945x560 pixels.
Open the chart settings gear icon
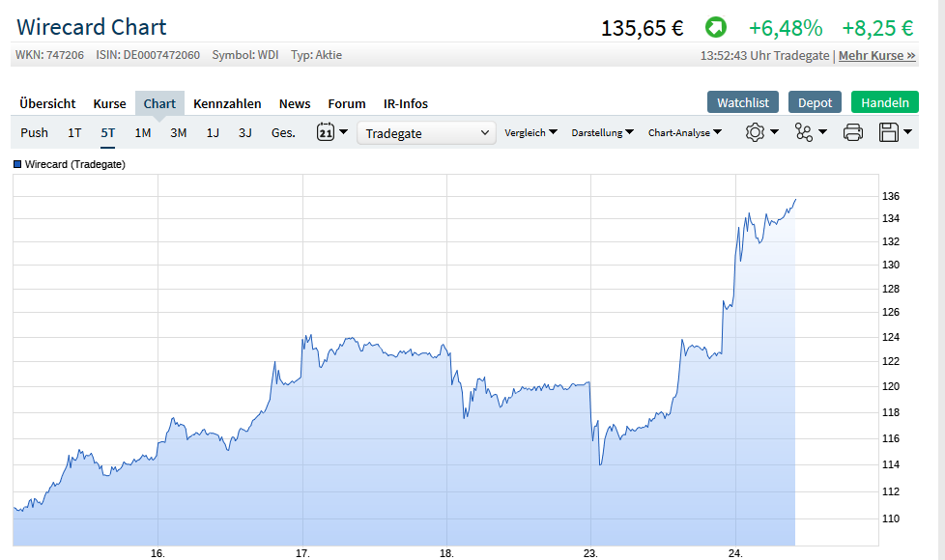[x=755, y=132]
